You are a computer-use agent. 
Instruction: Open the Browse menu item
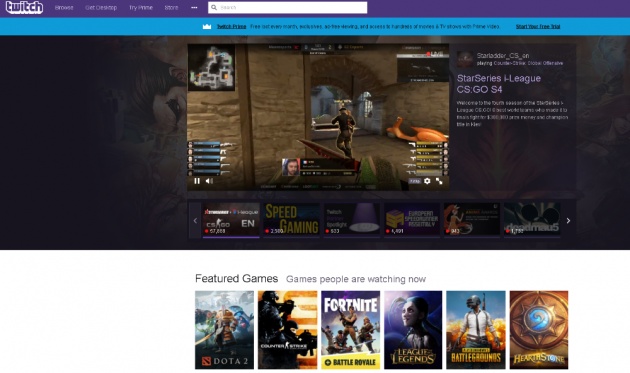(64, 8)
